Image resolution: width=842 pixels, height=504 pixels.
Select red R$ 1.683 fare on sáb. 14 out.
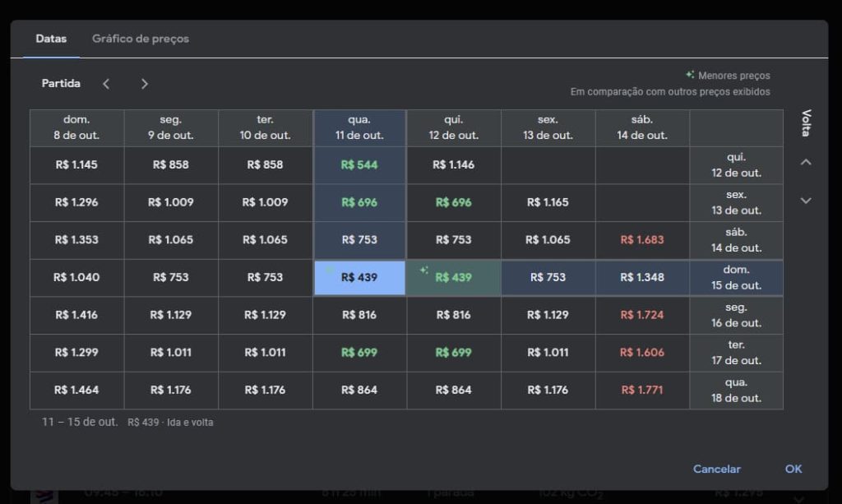[x=642, y=240]
